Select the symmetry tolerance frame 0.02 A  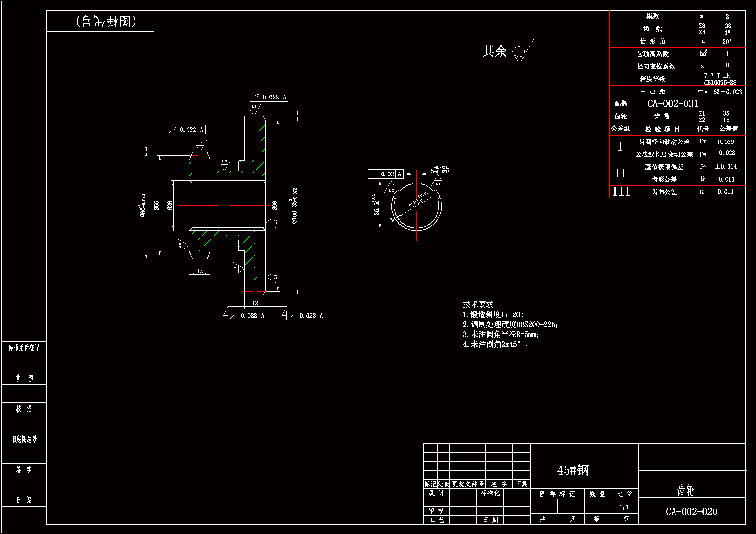385,174
